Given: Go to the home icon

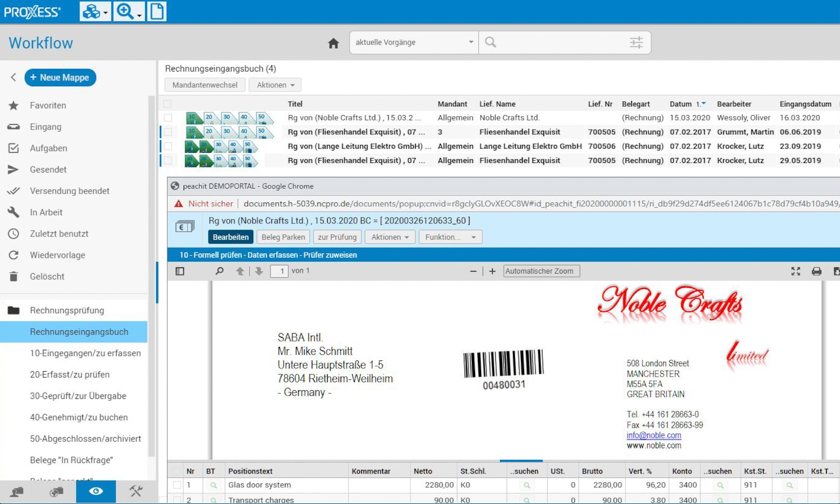Looking at the screenshot, I should pos(333,43).
